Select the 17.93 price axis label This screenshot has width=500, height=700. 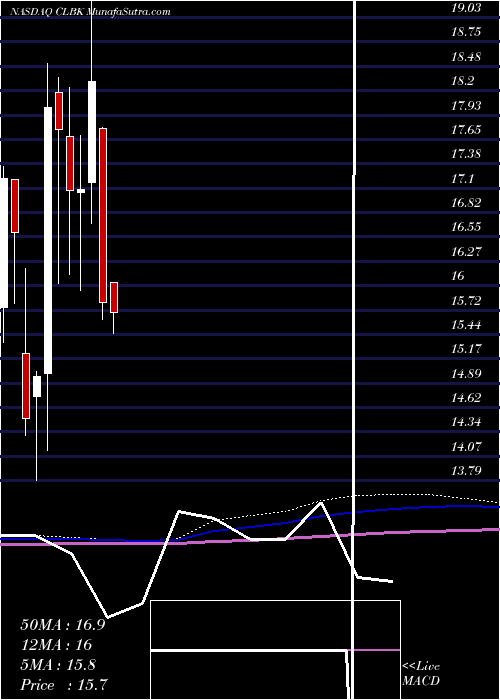coord(467,105)
